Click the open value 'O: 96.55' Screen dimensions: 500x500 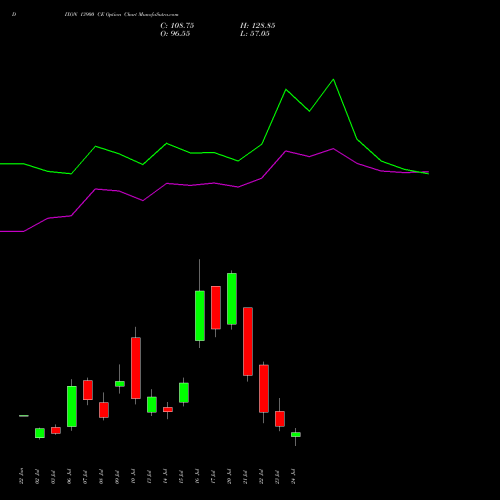pyautogui.click(x=175, y=34)
